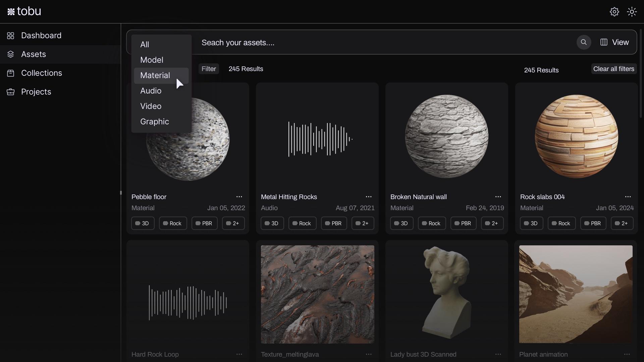Click the Projects briefcase icon in sidebar
Viewport: 644px width, 362px height.
point(11,92)
